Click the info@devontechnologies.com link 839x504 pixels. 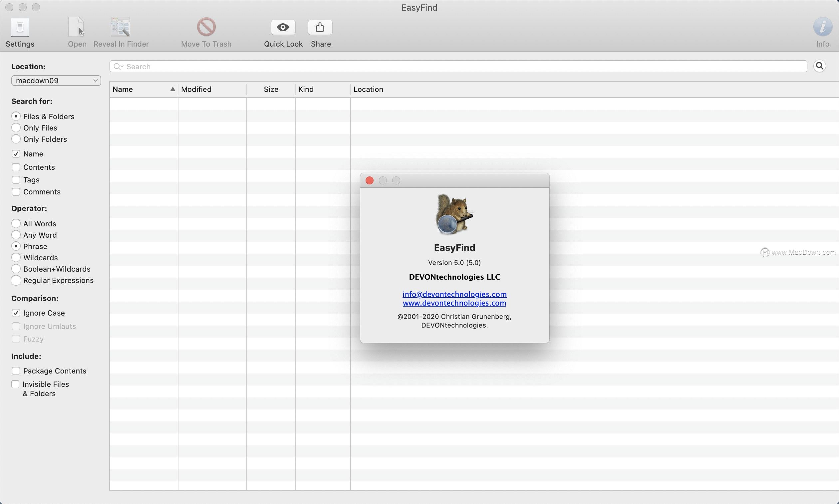coord(454,294)
